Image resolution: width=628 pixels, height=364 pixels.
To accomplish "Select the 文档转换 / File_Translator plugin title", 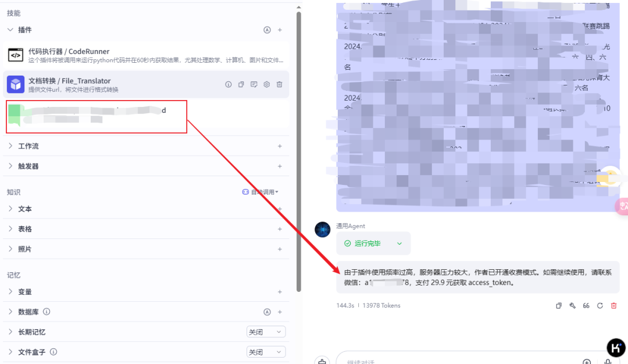I will [x=69, y=81].
